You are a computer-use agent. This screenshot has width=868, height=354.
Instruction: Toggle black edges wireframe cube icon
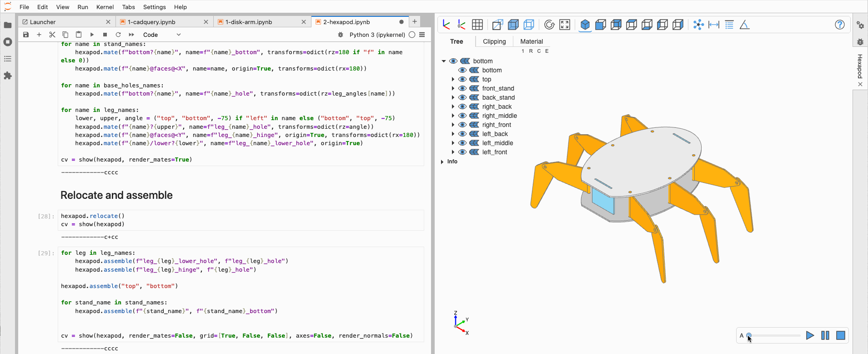(x=529, y=25)
